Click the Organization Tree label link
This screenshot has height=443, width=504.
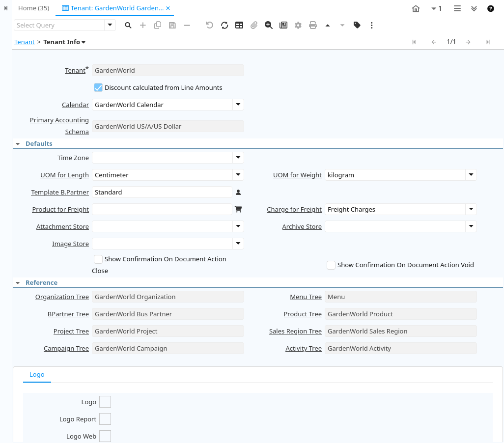click(x=62, y=297)
